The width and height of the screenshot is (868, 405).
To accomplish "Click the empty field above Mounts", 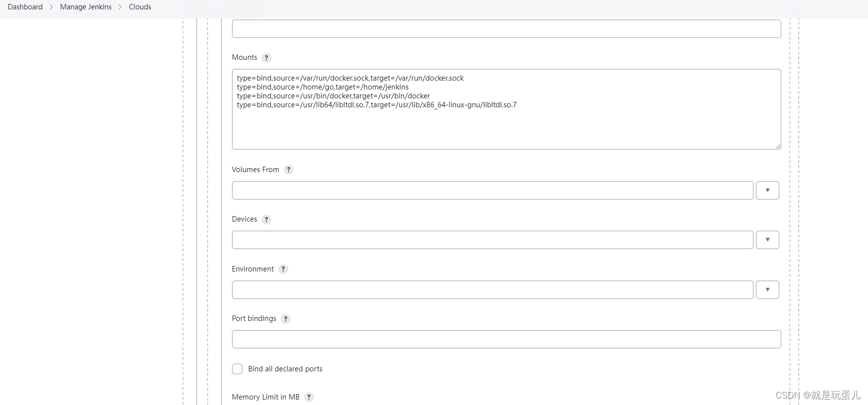I will tap(506, 29).
